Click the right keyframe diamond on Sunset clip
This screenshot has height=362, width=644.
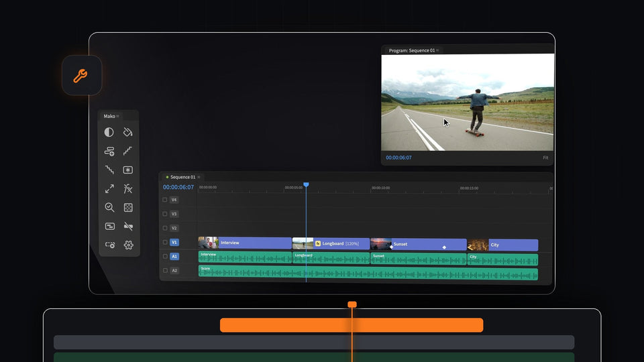coord(444,247)
